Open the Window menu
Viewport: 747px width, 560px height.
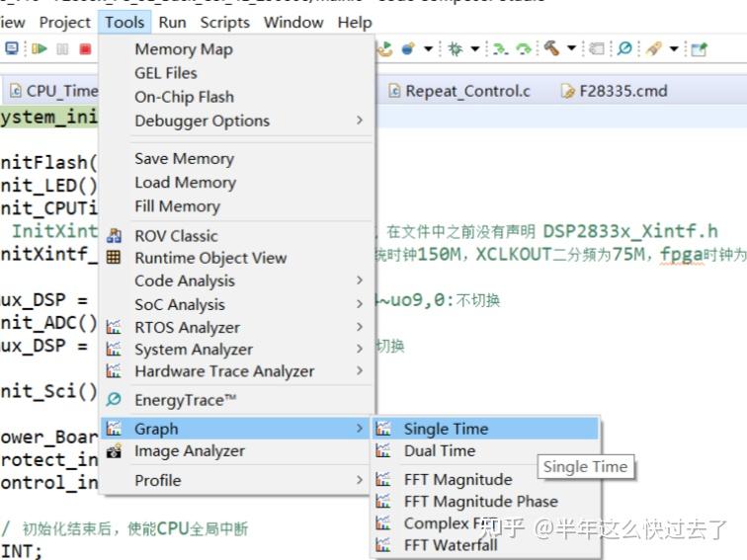[293, 23]
